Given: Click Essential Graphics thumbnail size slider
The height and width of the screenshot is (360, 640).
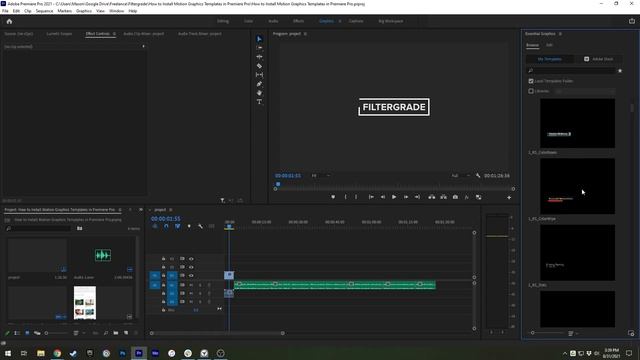Looking at the screenshot, I should pos(547,333).
